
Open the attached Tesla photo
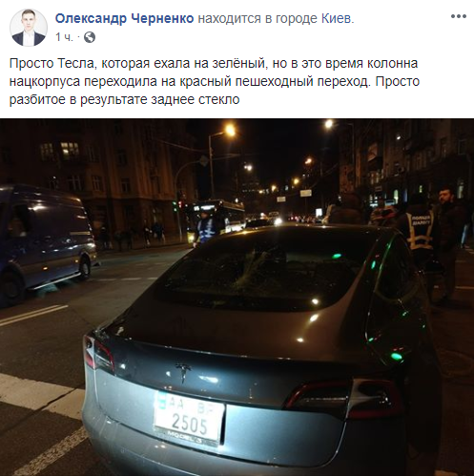coord(237,297)
